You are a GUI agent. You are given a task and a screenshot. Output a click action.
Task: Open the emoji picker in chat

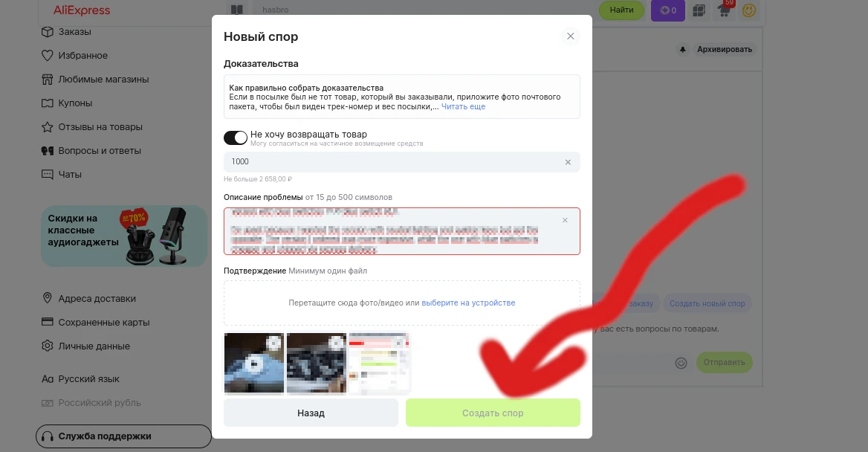coord(681,363)
